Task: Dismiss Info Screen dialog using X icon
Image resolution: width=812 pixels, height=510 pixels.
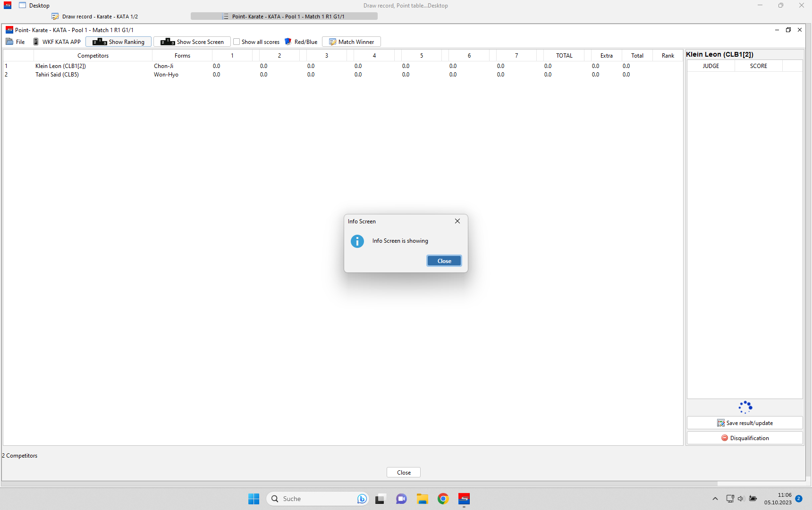Action: (457, 221)
